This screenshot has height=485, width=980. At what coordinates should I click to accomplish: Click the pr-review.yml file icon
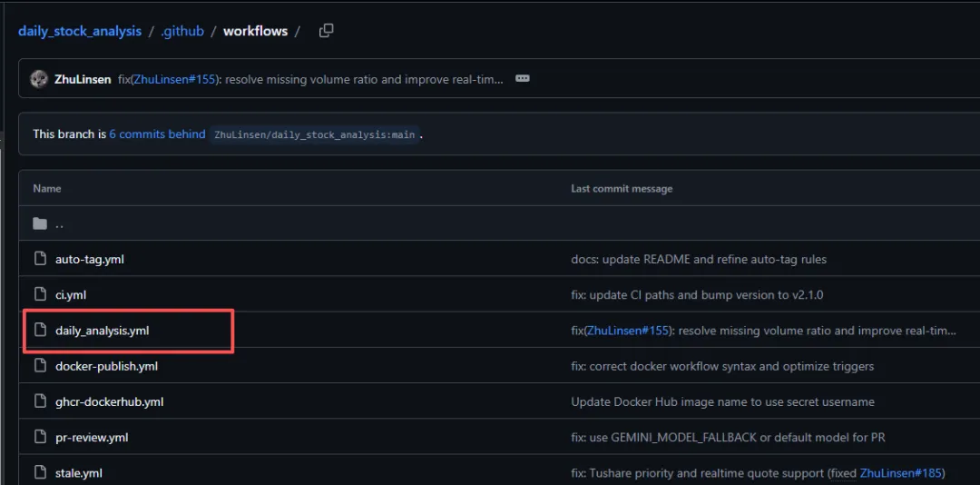click(x=40, y=437)
